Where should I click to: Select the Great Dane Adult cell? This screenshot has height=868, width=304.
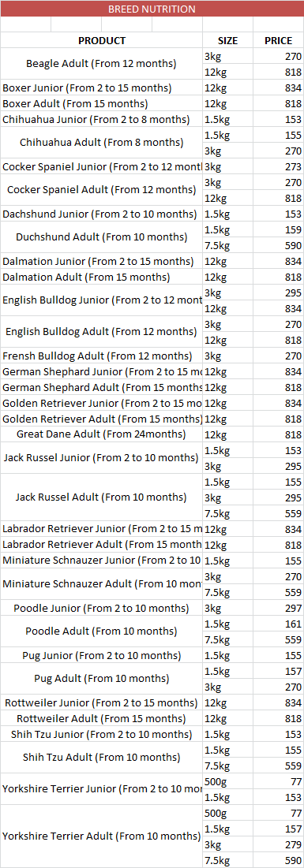(102, 434)
